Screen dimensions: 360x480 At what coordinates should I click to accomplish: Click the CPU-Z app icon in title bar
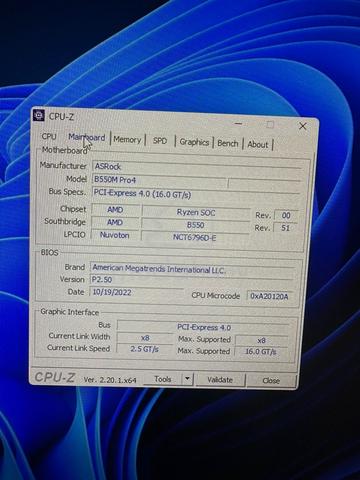pos(39,115)
